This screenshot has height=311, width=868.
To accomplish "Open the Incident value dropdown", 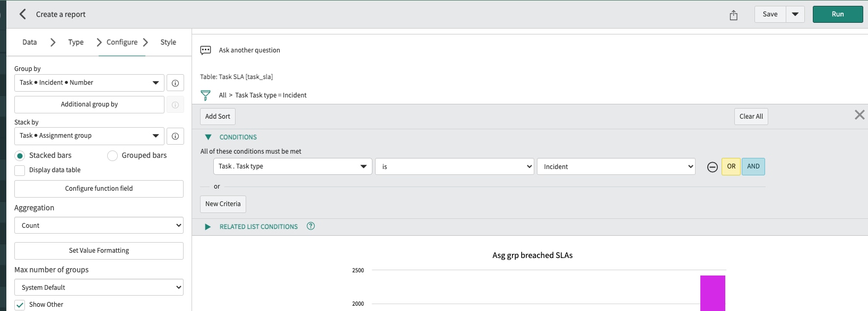I will (616, 166).
